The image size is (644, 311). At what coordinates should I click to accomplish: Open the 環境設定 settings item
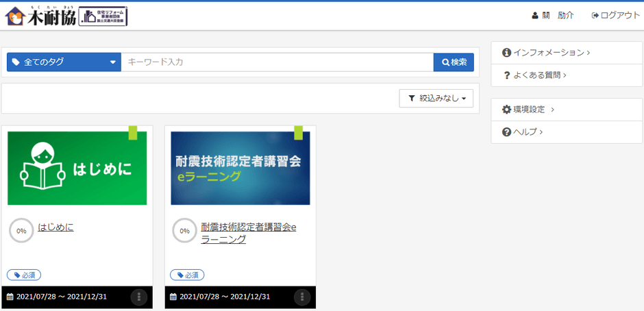tap(528, 110)
